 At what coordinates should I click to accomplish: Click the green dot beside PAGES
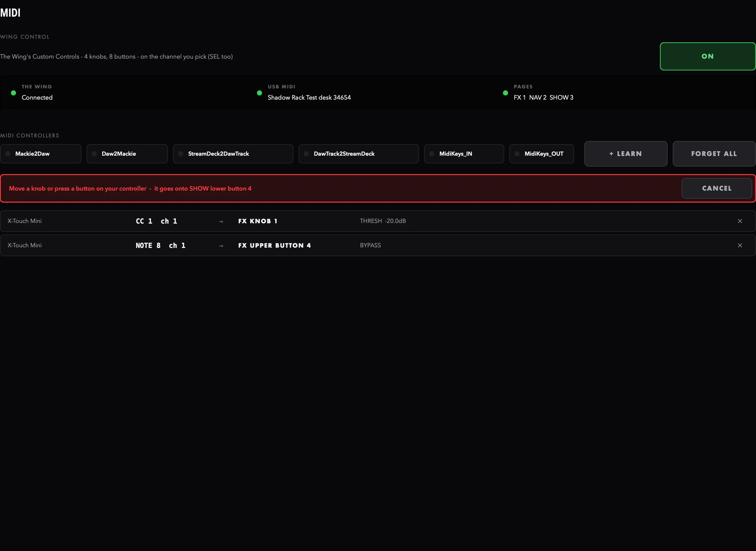click(x=505, y=93)
